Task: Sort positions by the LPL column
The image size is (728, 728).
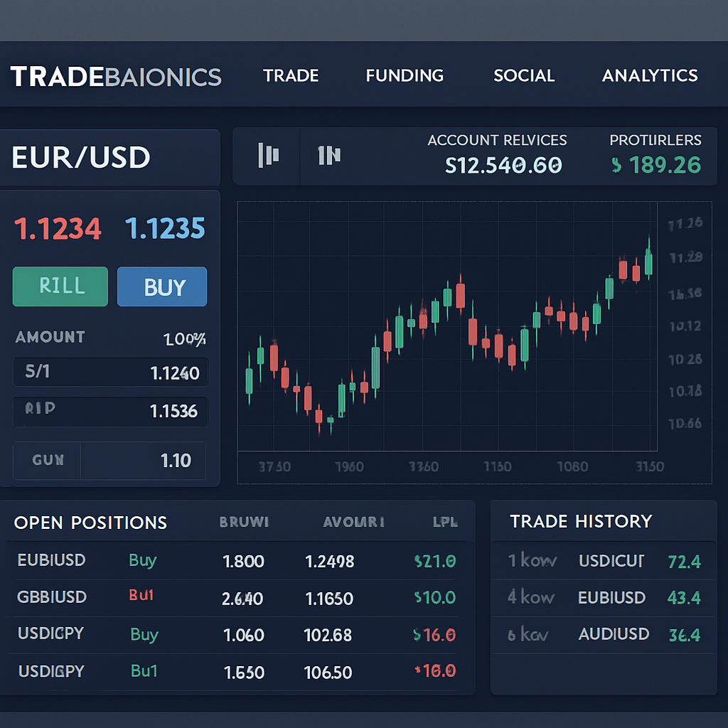Action: pyautogui.click(x=444, y=522)
